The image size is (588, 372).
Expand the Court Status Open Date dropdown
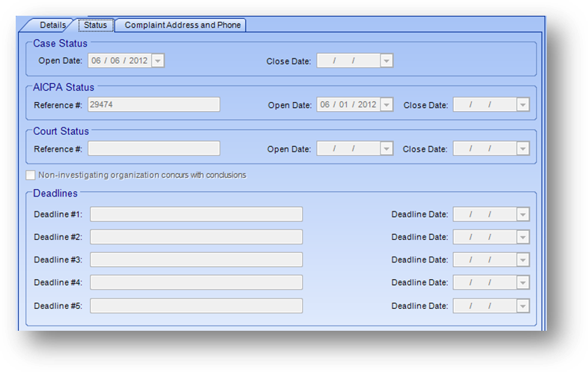click(387, 148)
